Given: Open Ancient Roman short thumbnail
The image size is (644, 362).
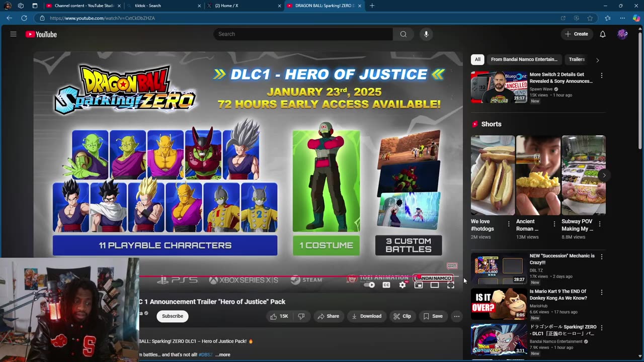Looking at the screenshot, I should [x=538, y=175].
